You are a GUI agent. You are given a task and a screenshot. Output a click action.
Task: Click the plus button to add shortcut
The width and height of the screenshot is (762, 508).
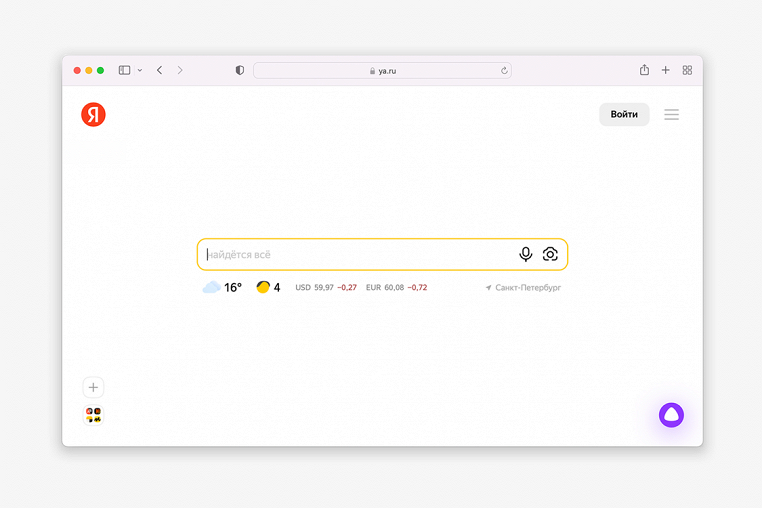93,387
